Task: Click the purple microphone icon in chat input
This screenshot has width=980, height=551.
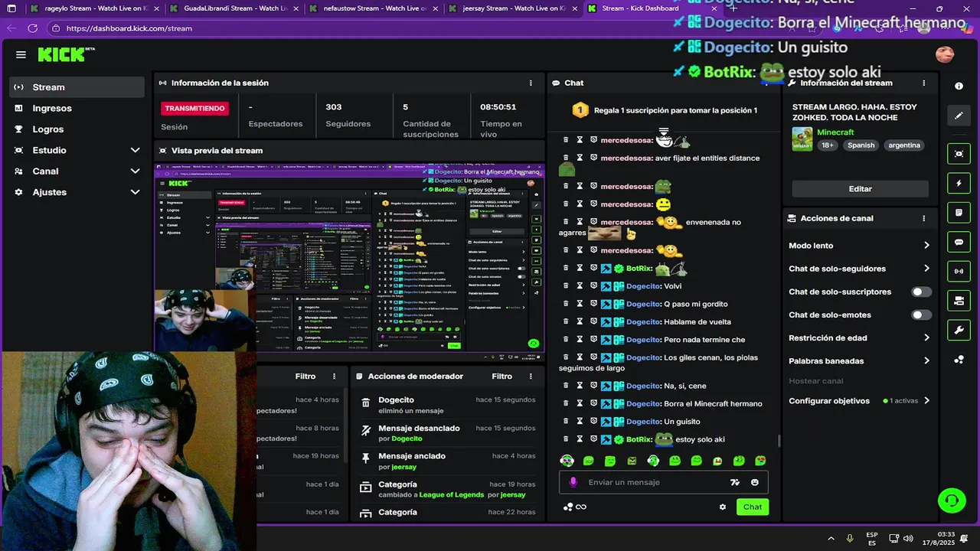Action: (x=573, y=482)
